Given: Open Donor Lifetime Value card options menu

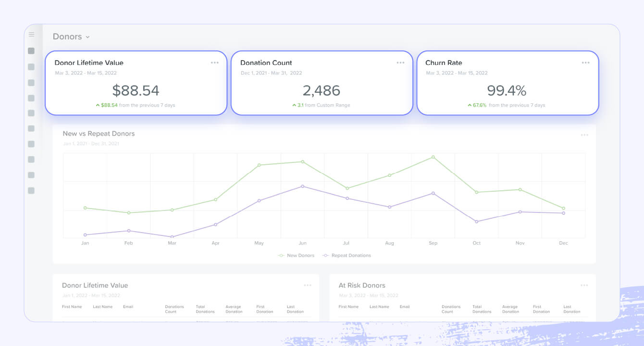Looking at the screenshot, I should coord(214,63).
